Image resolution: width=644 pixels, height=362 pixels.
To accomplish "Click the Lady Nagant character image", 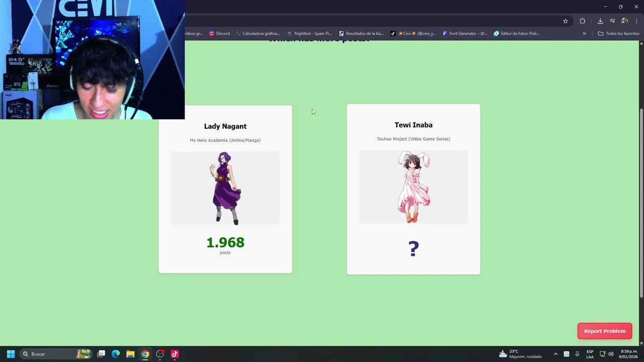I will tap(225, 188).
